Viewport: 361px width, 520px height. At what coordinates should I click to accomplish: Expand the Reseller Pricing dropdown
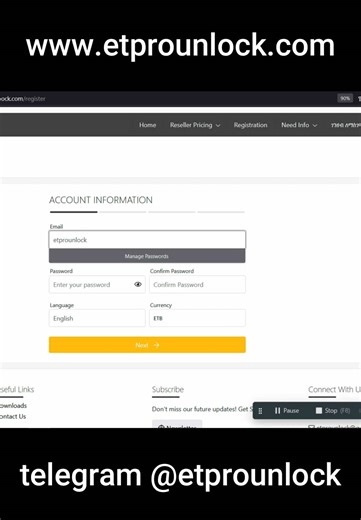[x=195, y=125]
